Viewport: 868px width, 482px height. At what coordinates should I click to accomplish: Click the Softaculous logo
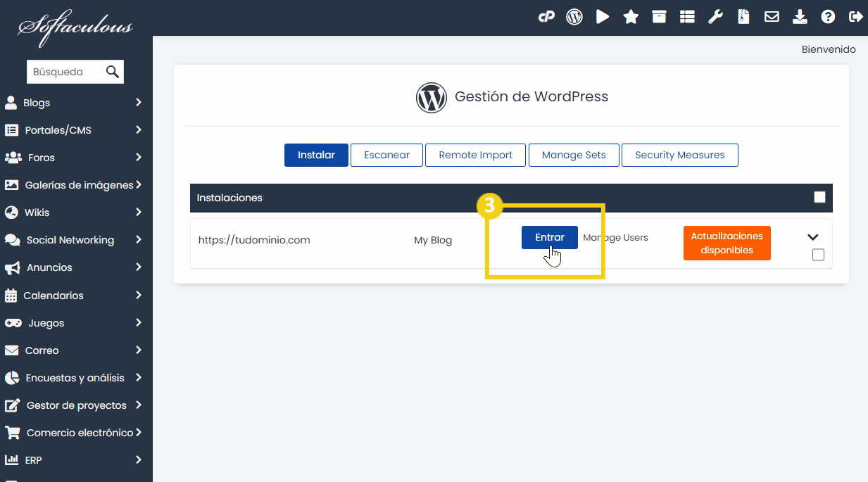point(75,28)
